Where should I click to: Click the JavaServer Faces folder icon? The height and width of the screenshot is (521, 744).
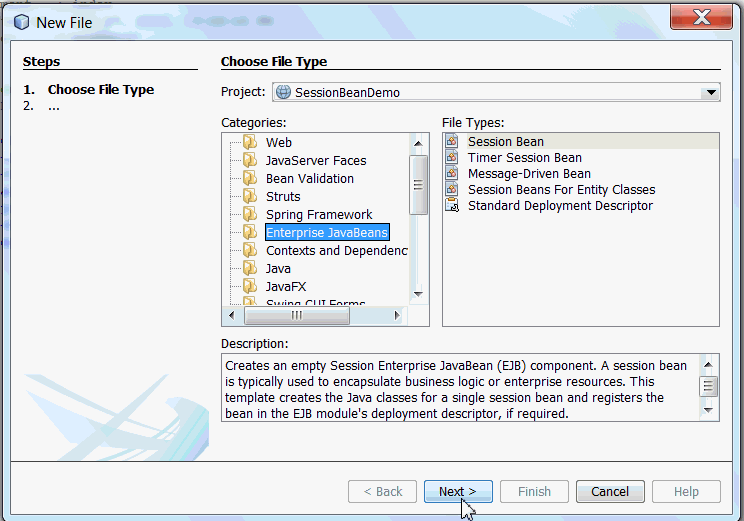point(250,160)
